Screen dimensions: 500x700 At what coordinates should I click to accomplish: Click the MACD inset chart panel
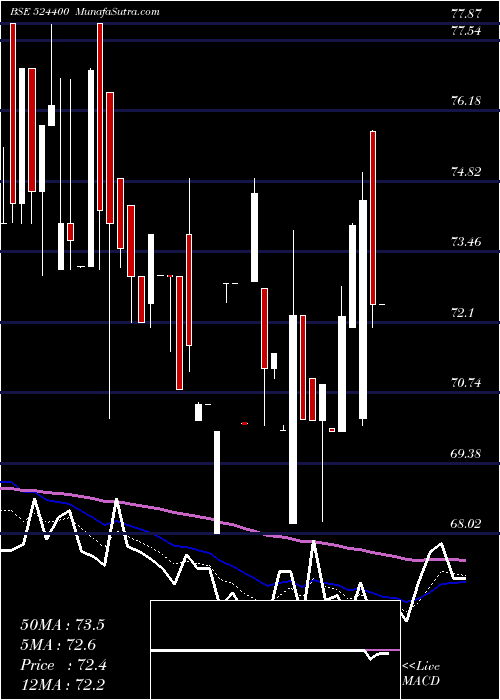click(275, 650)
